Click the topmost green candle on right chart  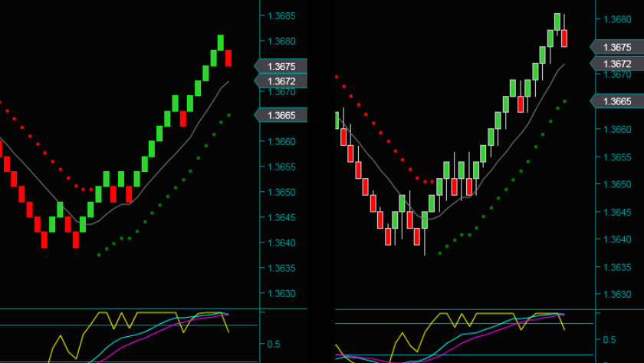coord(557,21)
